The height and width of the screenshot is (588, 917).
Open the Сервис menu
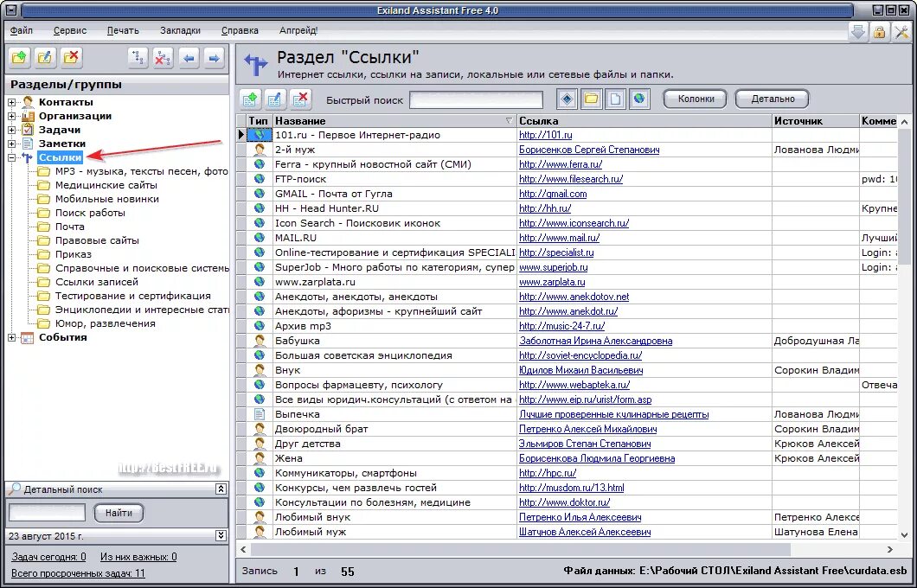point(70,30)
